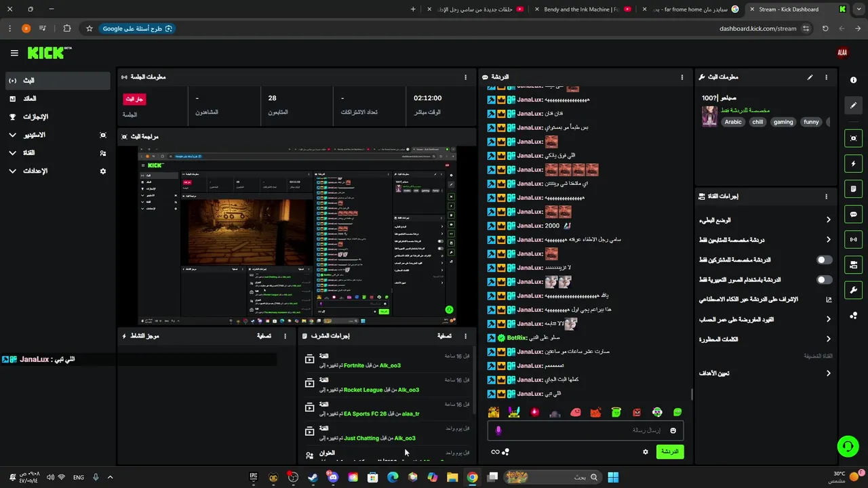Viewport: 868px width, 488px height.
Task: Insert the red angry emote from the quick emote row
Action: point(637,412)
